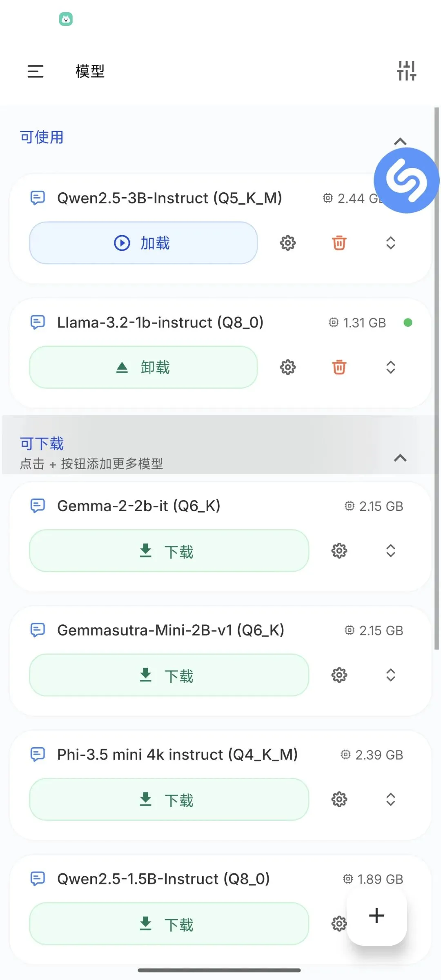Open the model filter sliders icon
The image size is (441, 980).
pyautogui.click(x=406, y=71)
